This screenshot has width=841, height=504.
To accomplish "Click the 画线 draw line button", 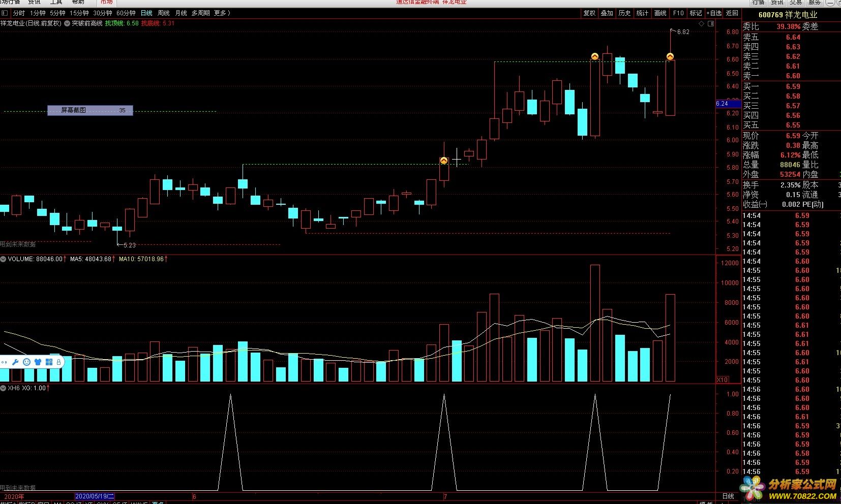I will click(x=660, y=13).
